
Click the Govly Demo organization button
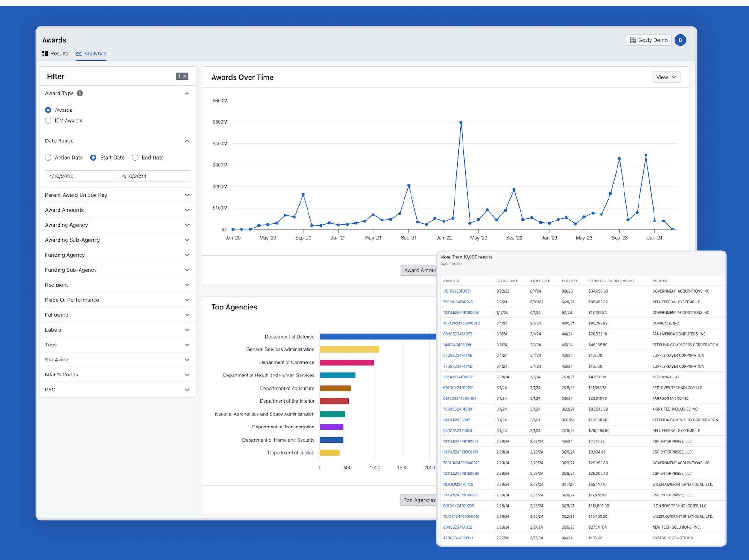tap(648, 40)
